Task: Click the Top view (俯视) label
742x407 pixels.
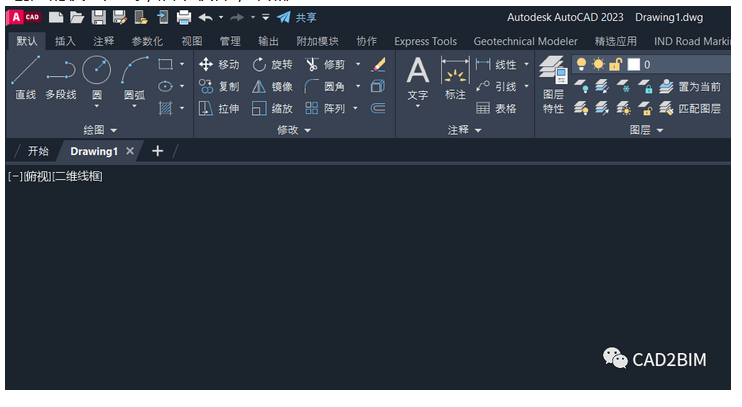Action: click(x=37, y=177)
